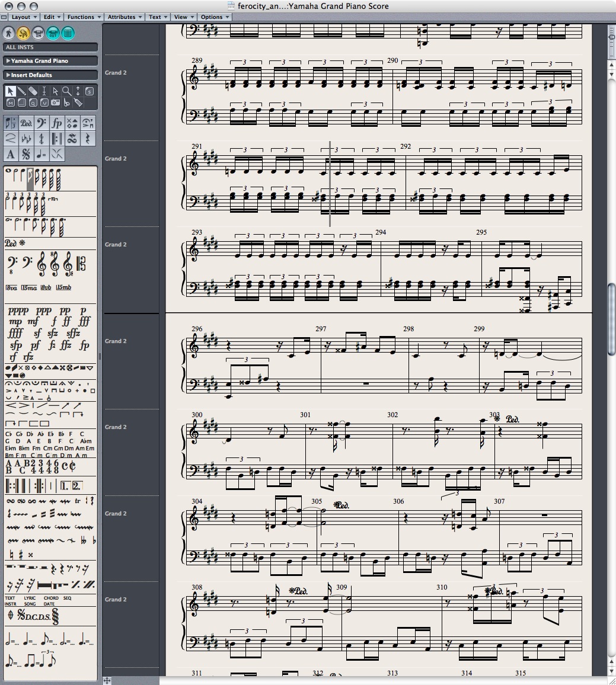616x685 pixels.
Task: Open the Functions menu
Action: coord(84,17)
